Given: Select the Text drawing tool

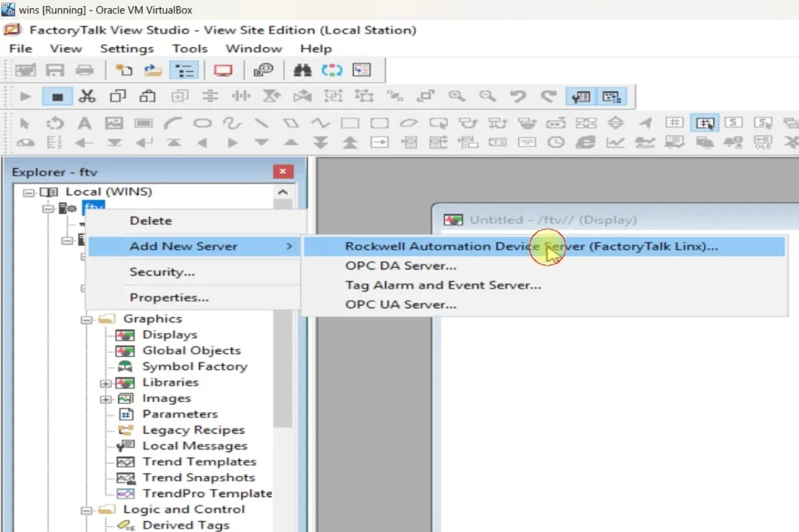Looking at the screenshot, I should [x=84, y=123].
